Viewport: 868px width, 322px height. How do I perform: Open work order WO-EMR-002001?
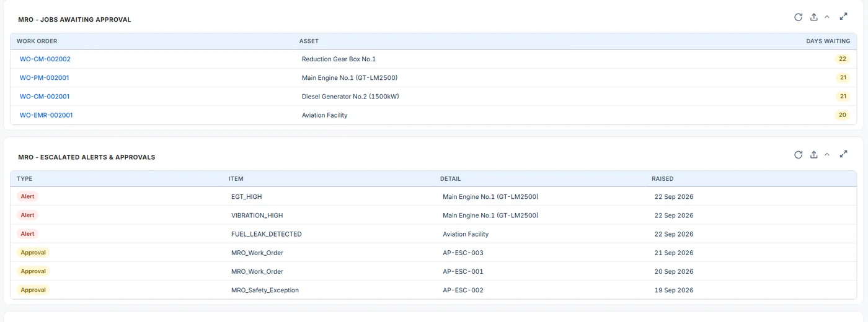[46, 115]
